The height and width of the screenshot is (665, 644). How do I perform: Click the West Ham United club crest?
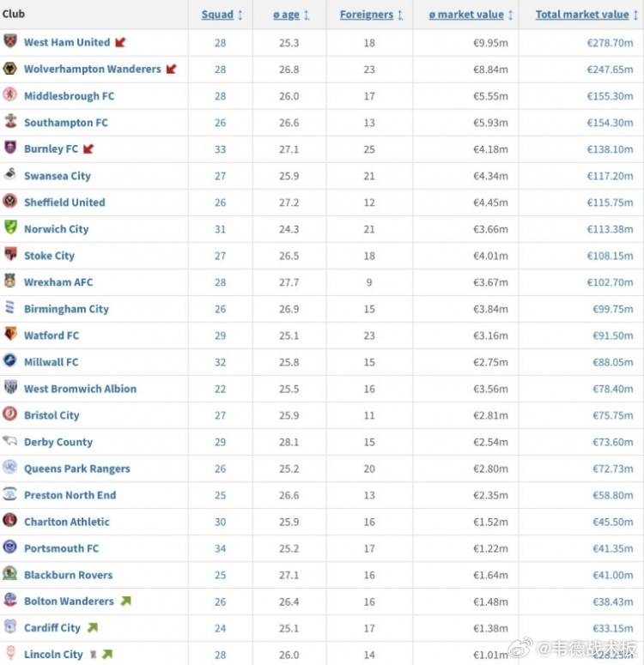[9, 41]
